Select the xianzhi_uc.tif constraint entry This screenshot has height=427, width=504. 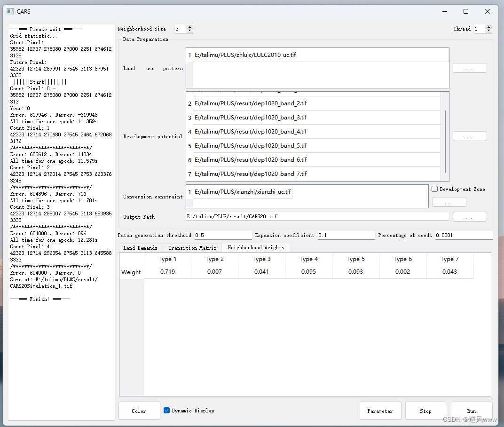(x=243, y=192)
